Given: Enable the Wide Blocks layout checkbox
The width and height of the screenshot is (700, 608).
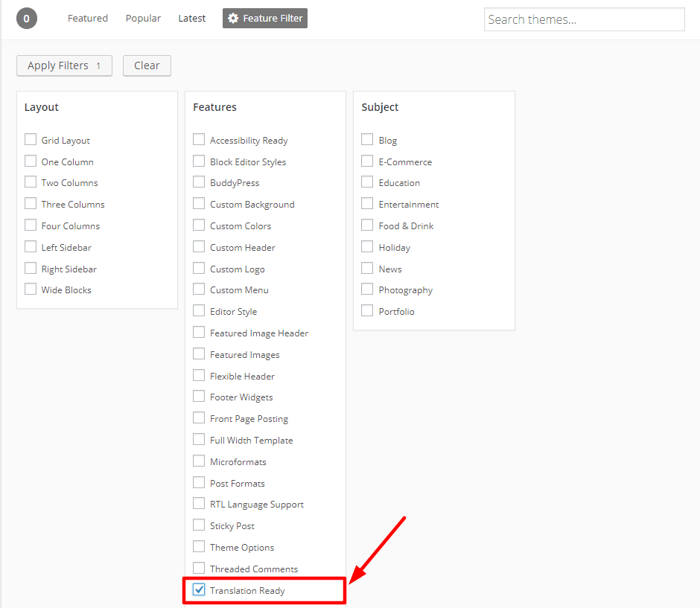Looking at the screenshot, I should 31,289.
